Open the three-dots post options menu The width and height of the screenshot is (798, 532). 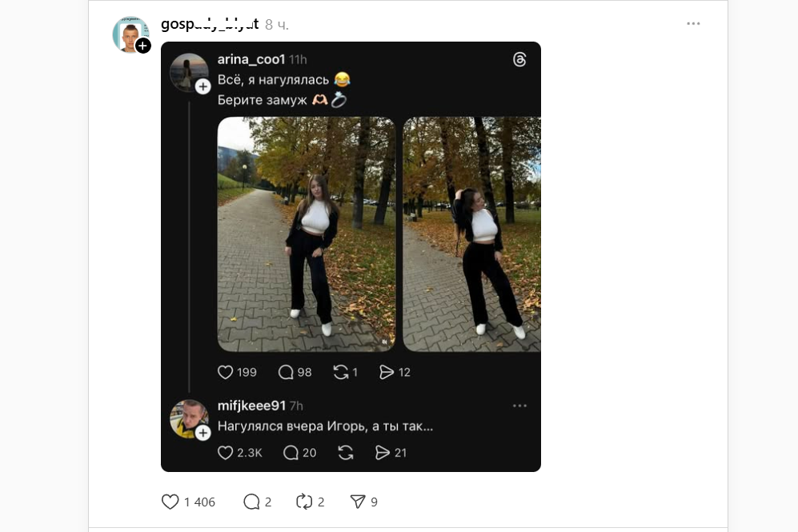click(693, 24)
